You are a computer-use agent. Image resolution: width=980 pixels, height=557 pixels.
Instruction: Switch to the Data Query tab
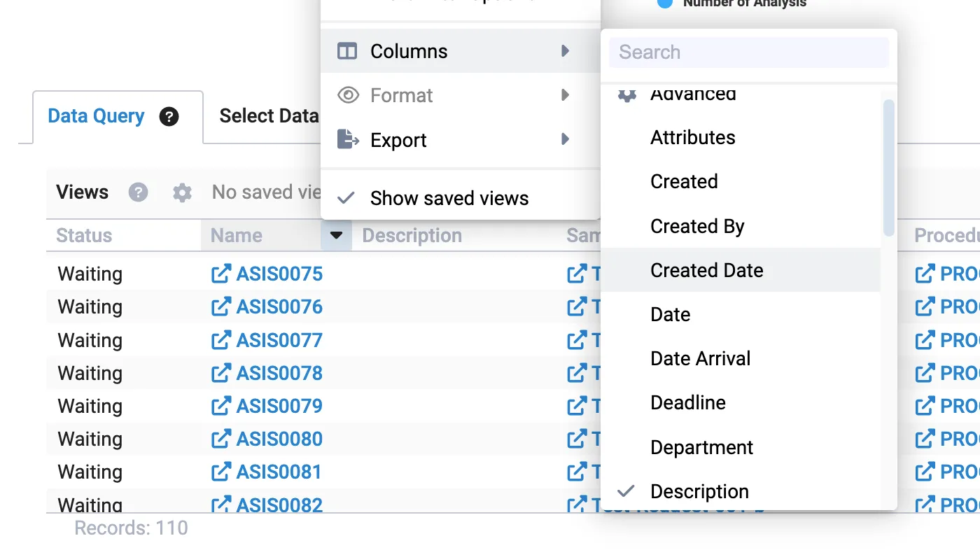[x=95, y=116]
